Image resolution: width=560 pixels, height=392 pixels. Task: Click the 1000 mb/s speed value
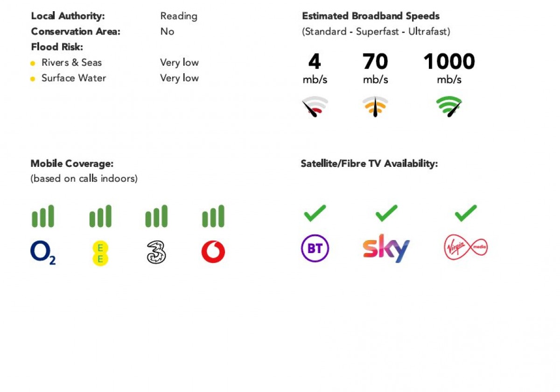449,69
